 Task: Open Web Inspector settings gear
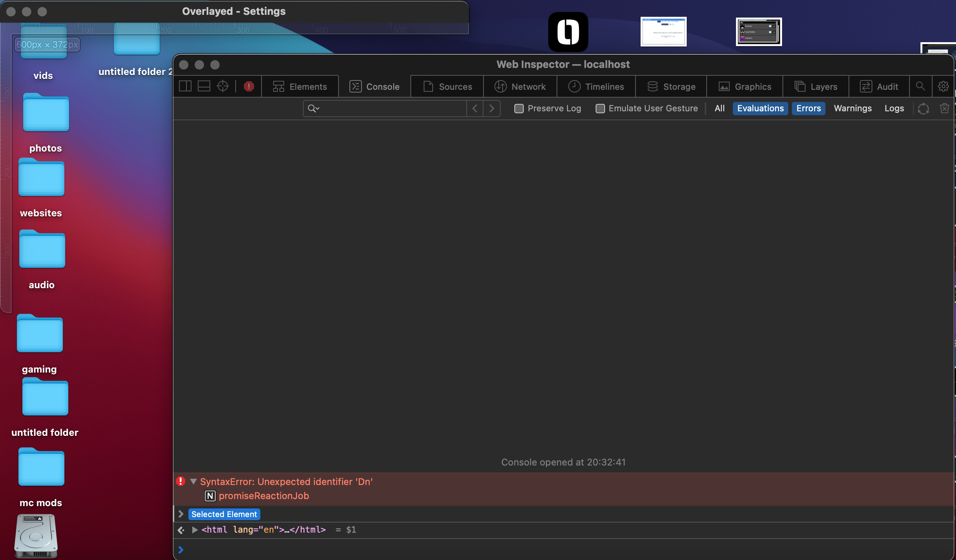tap(943, 86)
